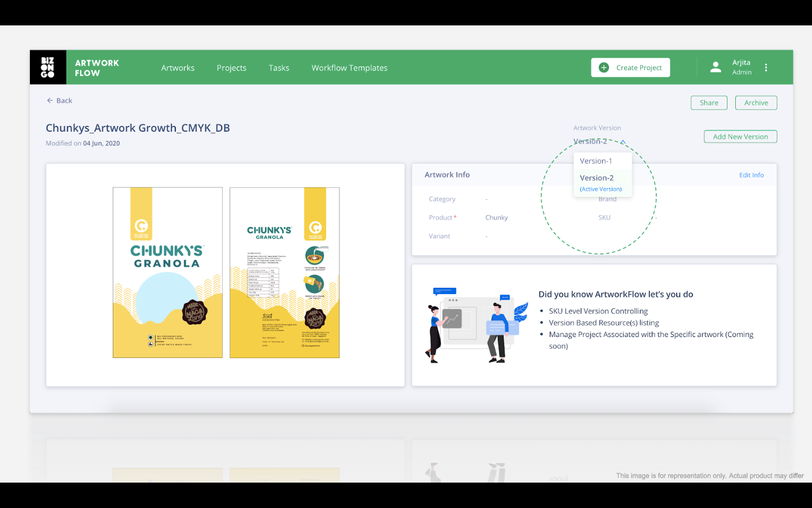The width and height of the screenshot is (812, 508).
Task: Click the Product value Chunky
Action: [x=496, y=217]
